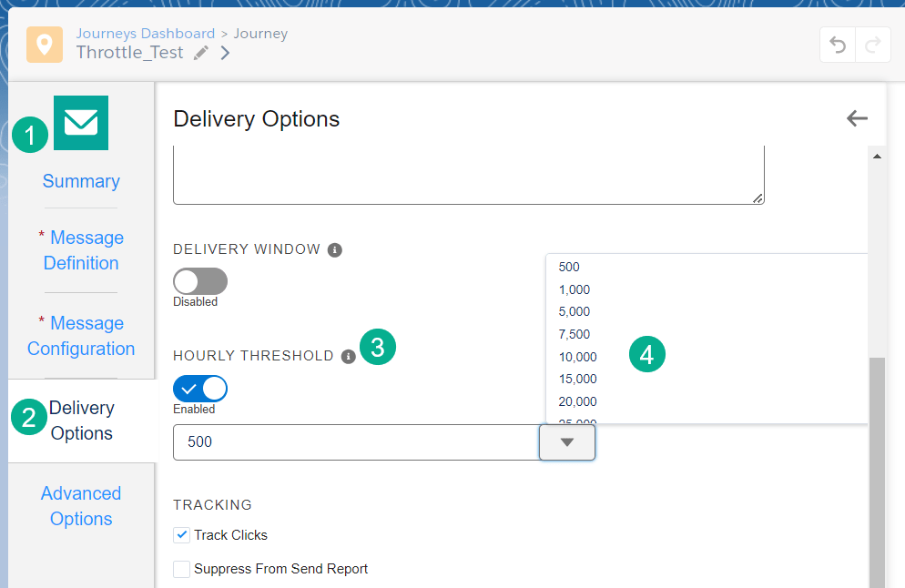Viewport: 905px width, 588px height.
Task: Select 10,000 from the threshold list
Action: (577, 357)
